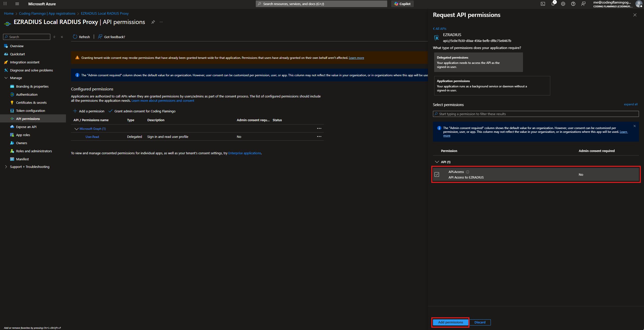Open Overview in sidebar
The height and width of the screenshot is (330, 644).
(x=17, y=46)
